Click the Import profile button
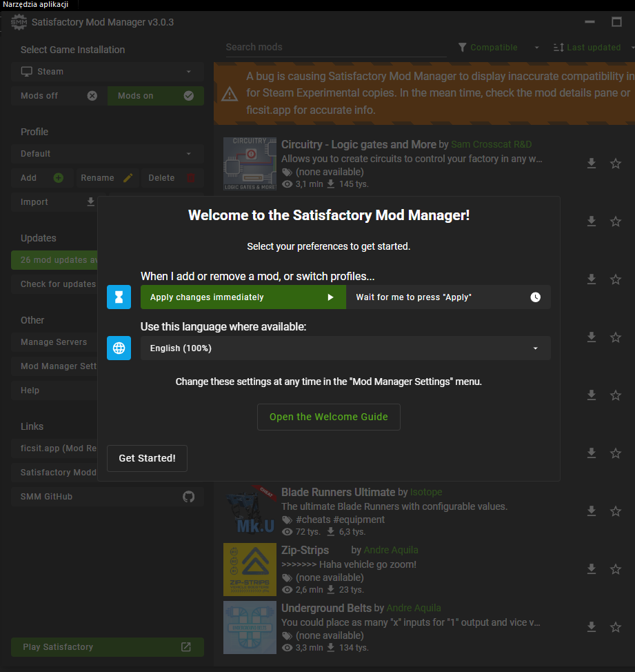The width and height of the screenshot is (635, 672). [x=54, y=202]
